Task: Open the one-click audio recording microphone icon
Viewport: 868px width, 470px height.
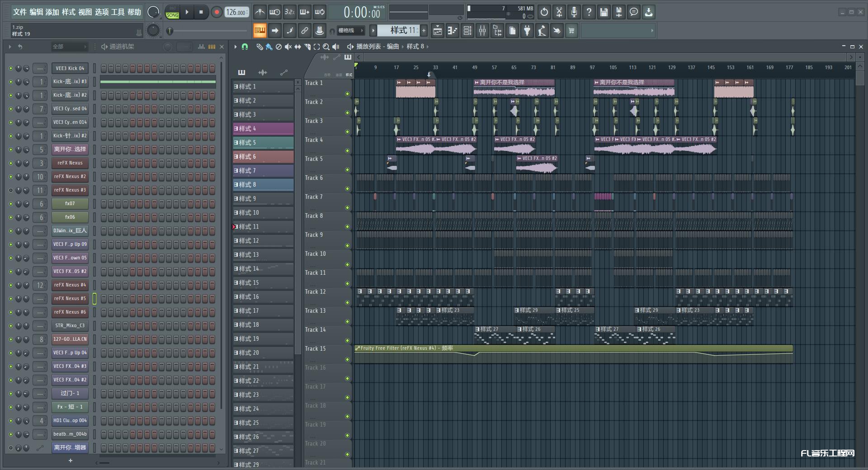Action: click(574, 12)
